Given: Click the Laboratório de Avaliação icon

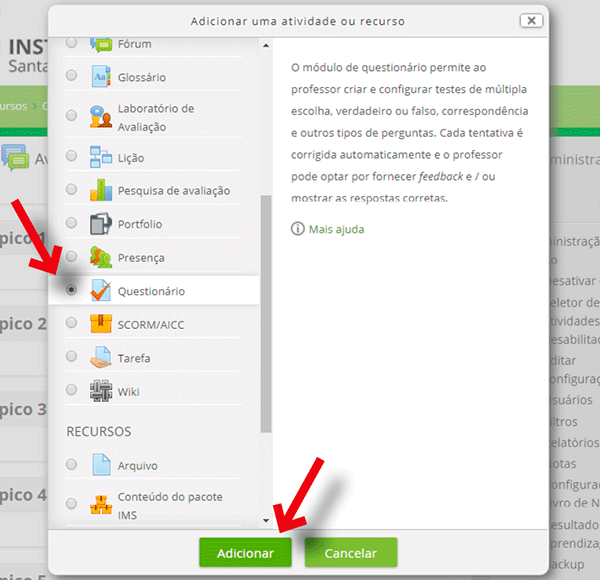Looking at the screenshot, I should point(101,117).
